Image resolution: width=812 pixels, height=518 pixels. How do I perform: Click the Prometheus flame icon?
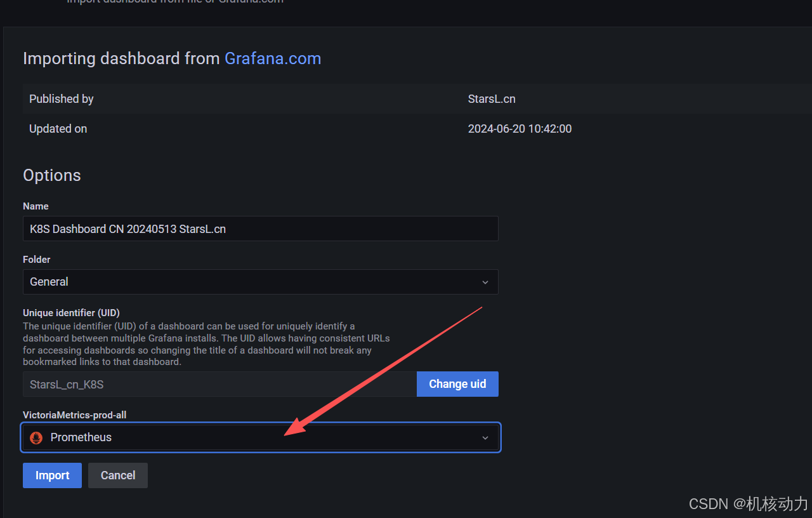36,437
